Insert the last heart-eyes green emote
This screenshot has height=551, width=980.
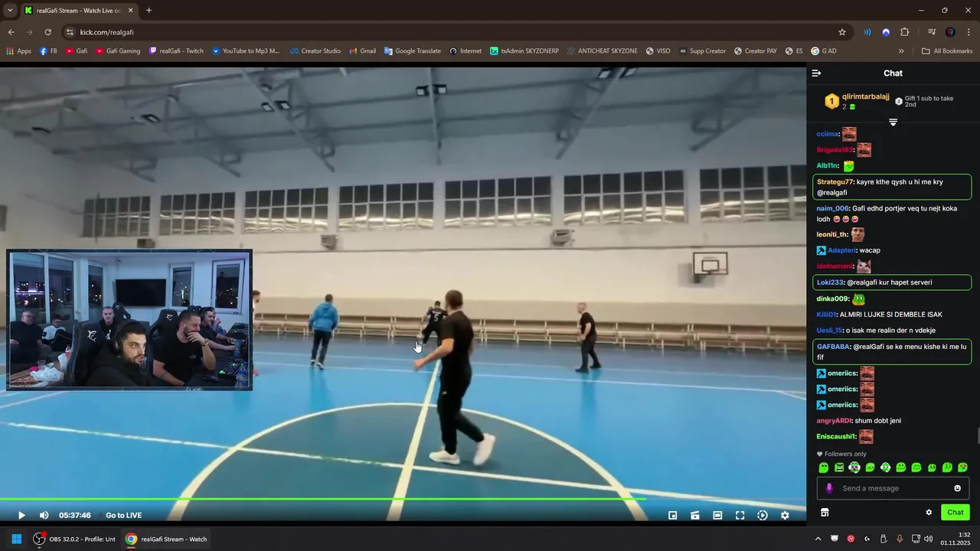coord(962,468)
